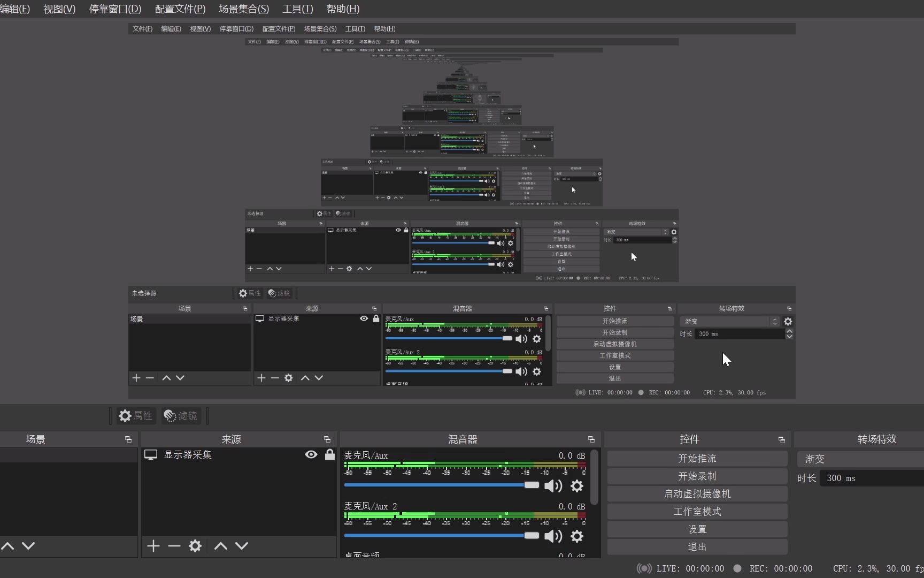Click the 时长 300 ms duration field

point(866,478)
